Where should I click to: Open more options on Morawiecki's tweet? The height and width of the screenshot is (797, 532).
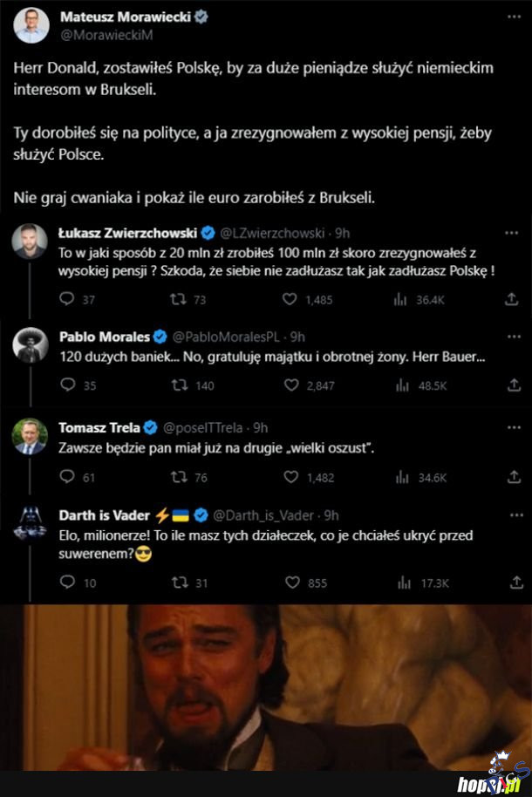click(514, 17)
